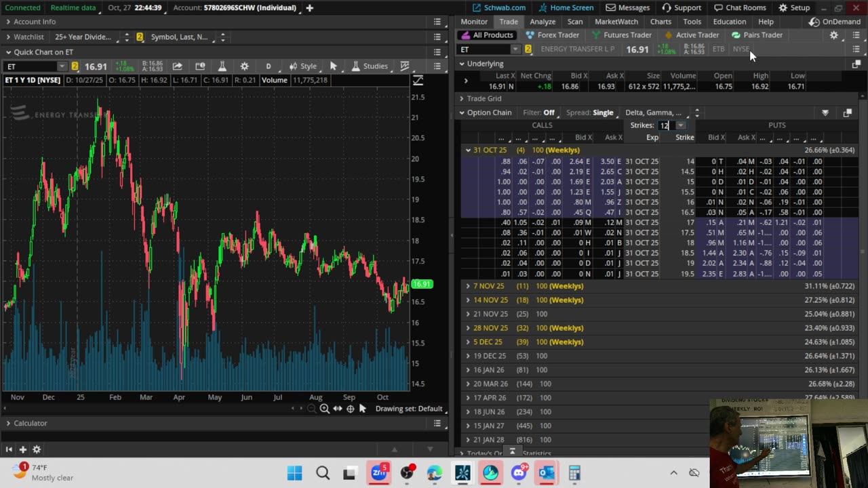Open Schwab.com link
The image size is (868, 488).
(498, 8)
